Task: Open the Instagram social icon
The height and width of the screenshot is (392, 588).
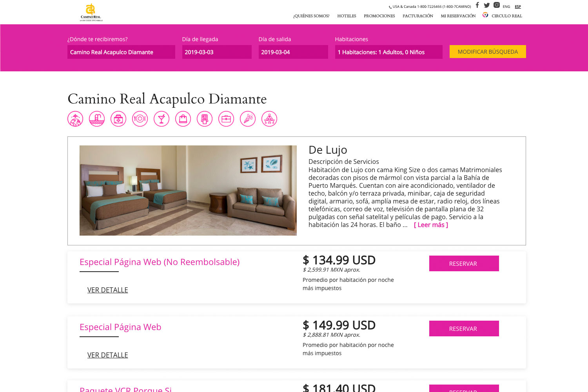Action: (x=497, y=5)
